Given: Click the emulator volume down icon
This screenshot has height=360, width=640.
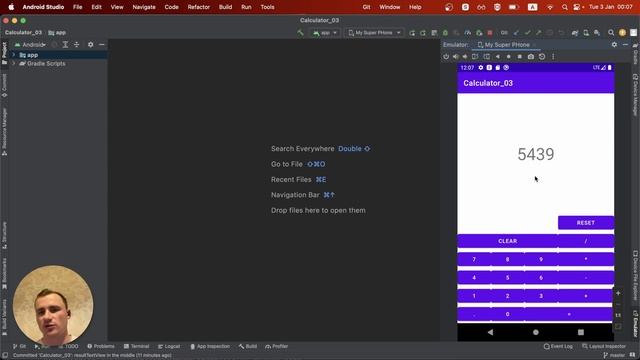Looking at the screenshot, I should (465, 57).
